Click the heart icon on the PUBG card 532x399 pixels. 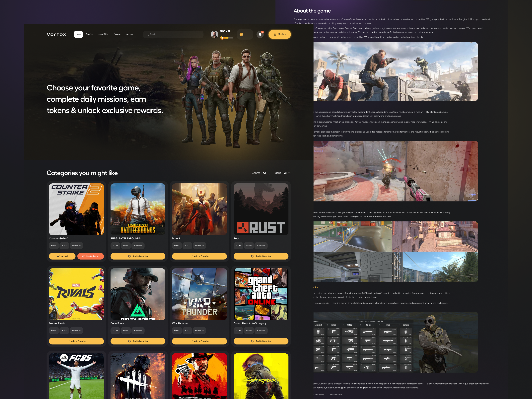tap(130, 256)
